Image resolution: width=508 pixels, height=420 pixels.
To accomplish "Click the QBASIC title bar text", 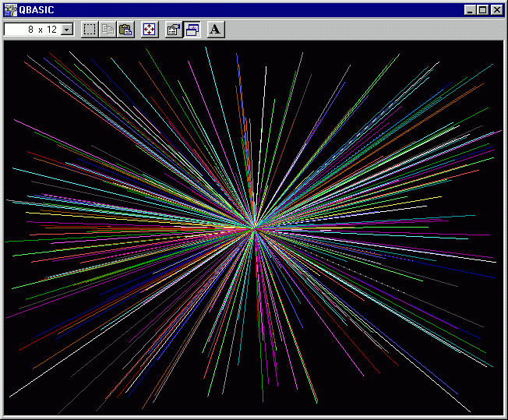I will tap(35, 10).
